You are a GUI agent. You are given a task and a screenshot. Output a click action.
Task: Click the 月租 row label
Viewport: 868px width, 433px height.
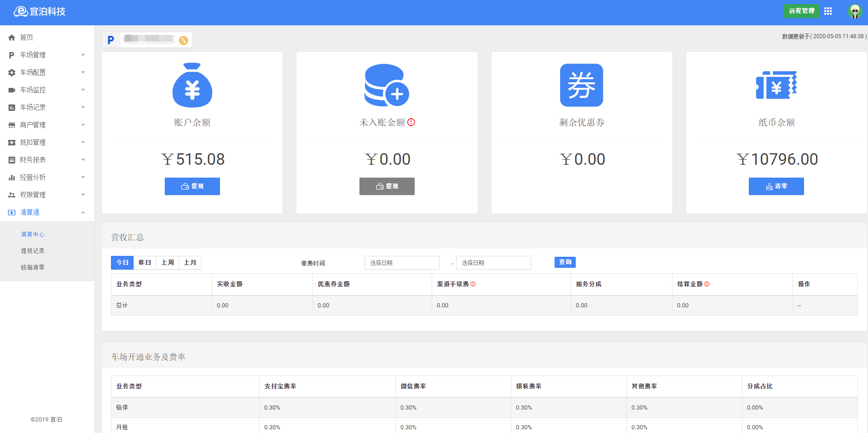pos(122,427)
